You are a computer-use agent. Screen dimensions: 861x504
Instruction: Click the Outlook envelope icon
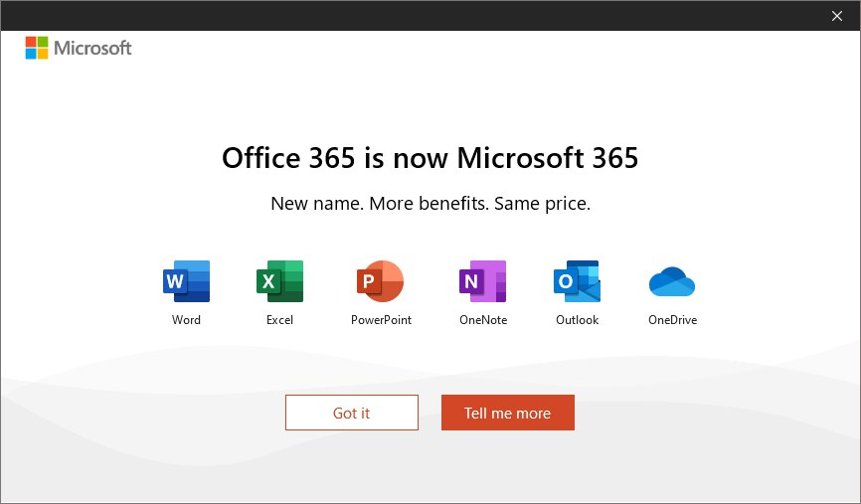(x=577, y=281)
